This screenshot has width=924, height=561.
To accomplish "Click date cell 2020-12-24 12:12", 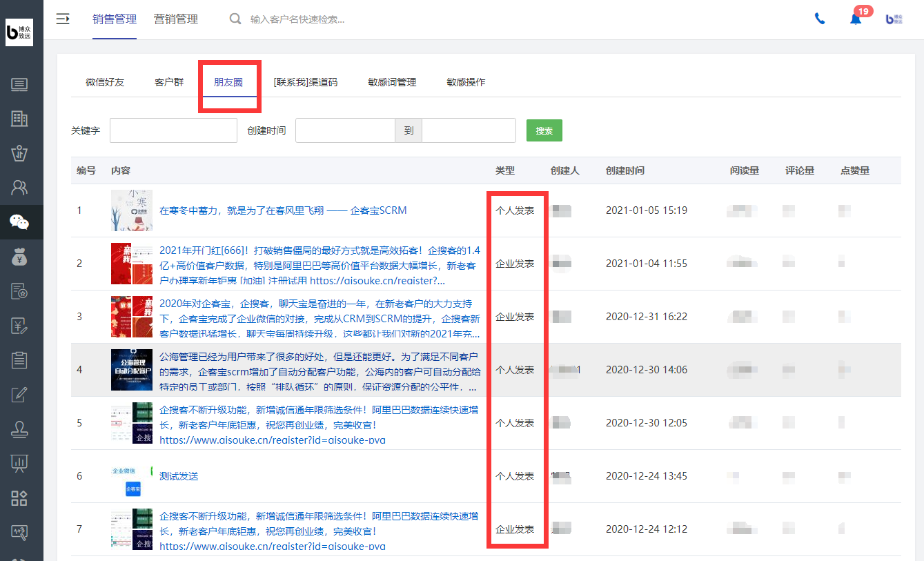I will 647,529.
